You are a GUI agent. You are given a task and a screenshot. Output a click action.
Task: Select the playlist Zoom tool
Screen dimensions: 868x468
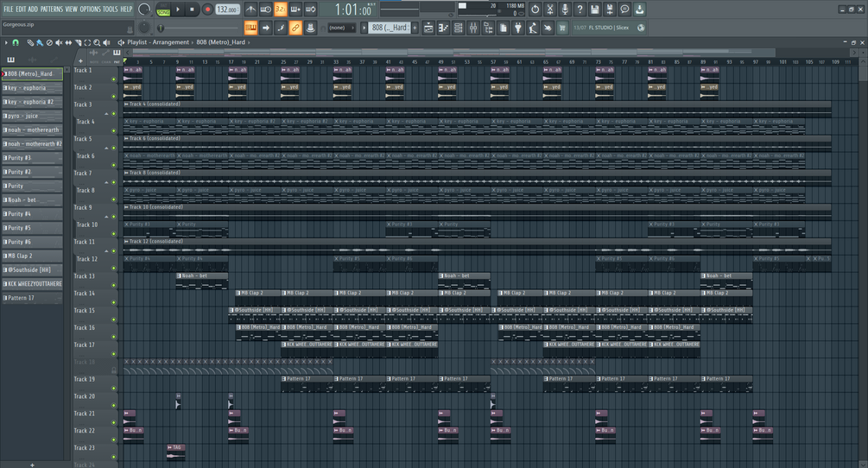[97, 42]
